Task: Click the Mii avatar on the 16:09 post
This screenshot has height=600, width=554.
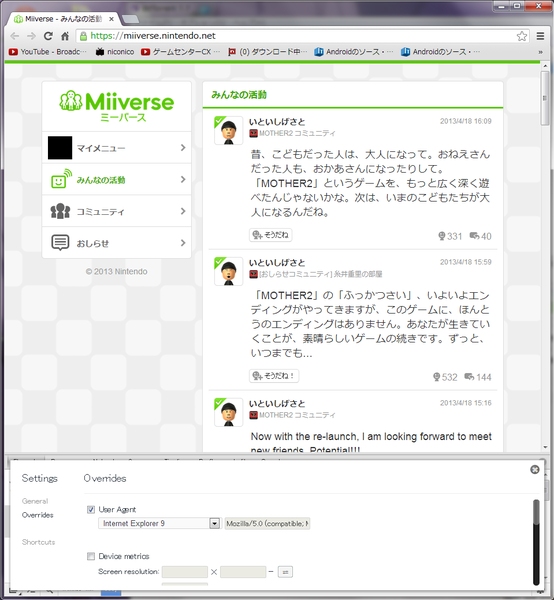Action: [x=228, y=130]
